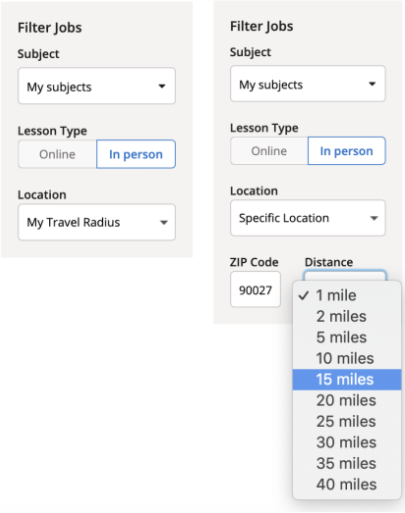Open Specific Location dropdown

(308, 218)
